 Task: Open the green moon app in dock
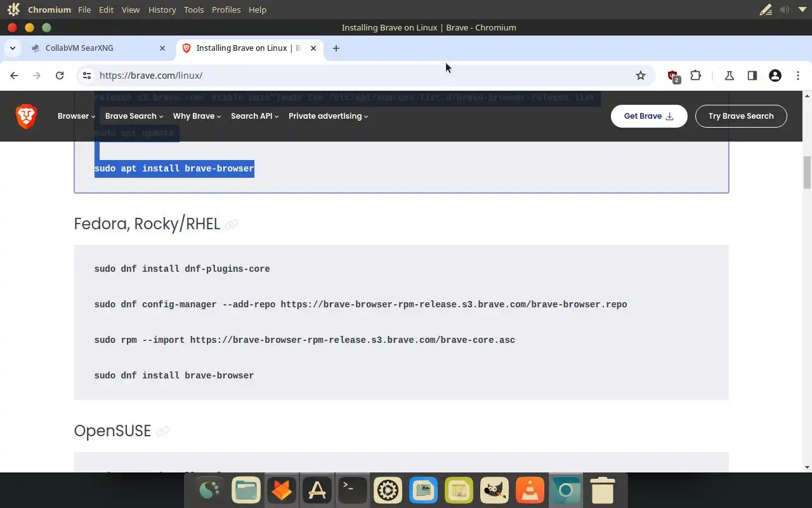210,490
